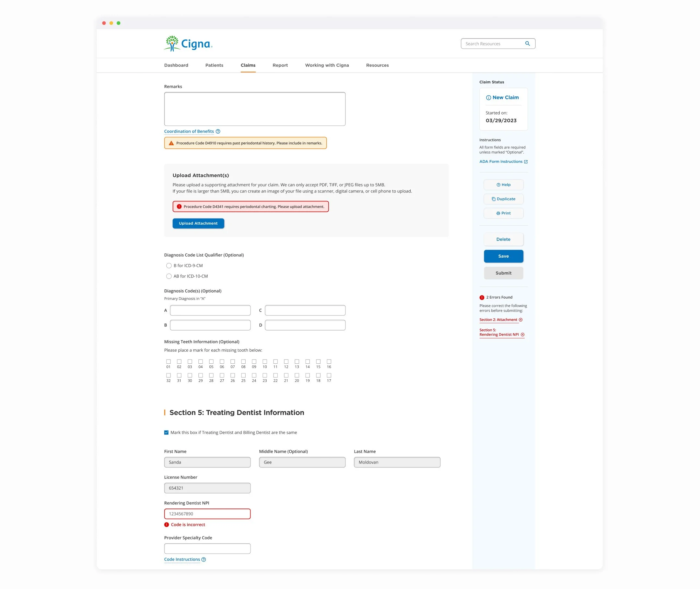Open the Patients navigation tab
Viewport: 700px width, 589px height.
[214, 65]
